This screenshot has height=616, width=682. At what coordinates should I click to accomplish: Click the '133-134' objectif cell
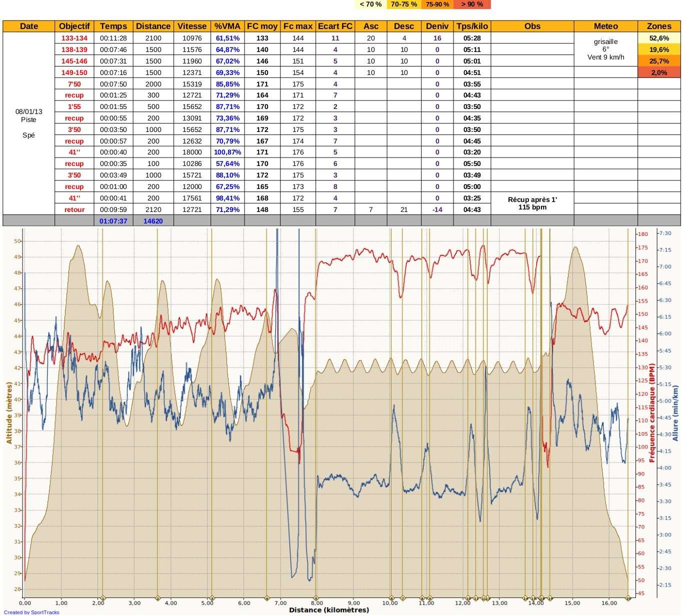click(x=74, y=38)
